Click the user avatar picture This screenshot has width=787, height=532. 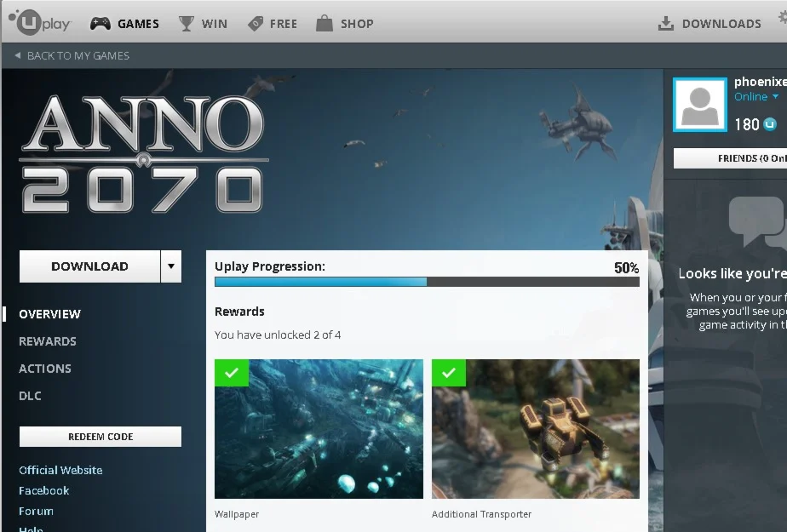699,105
